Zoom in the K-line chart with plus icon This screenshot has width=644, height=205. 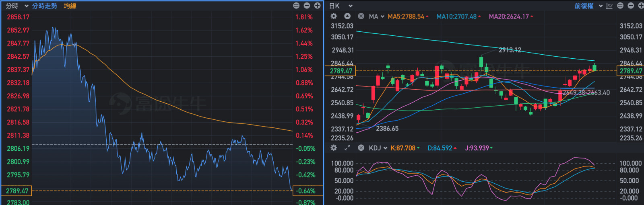pos(641,6)
